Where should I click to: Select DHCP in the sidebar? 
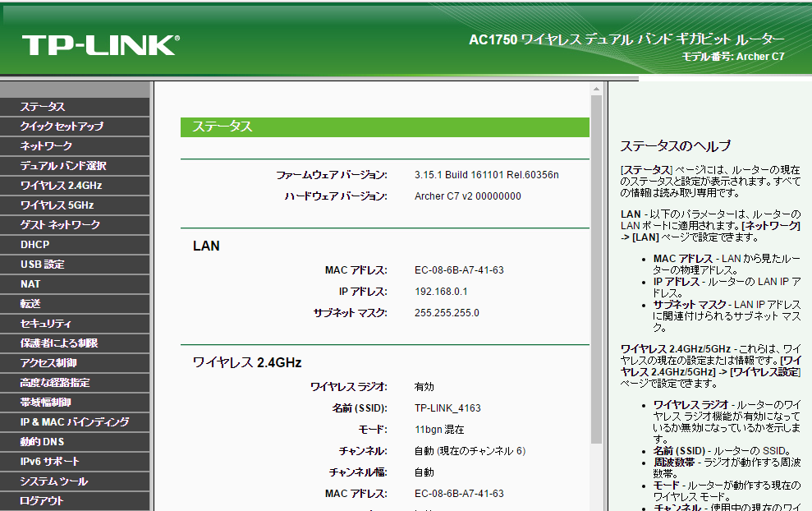pyautogui.click(x=75, y=245)
